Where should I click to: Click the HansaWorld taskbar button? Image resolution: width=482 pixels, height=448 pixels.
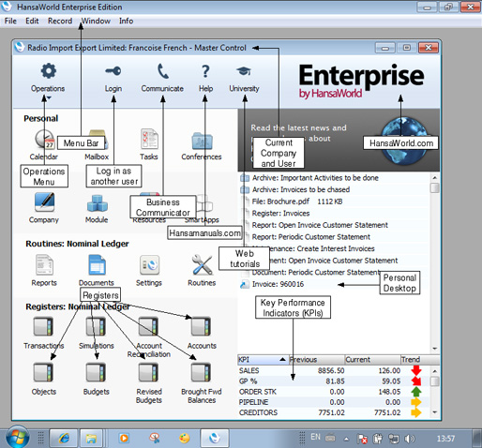[x=215, y=438]
